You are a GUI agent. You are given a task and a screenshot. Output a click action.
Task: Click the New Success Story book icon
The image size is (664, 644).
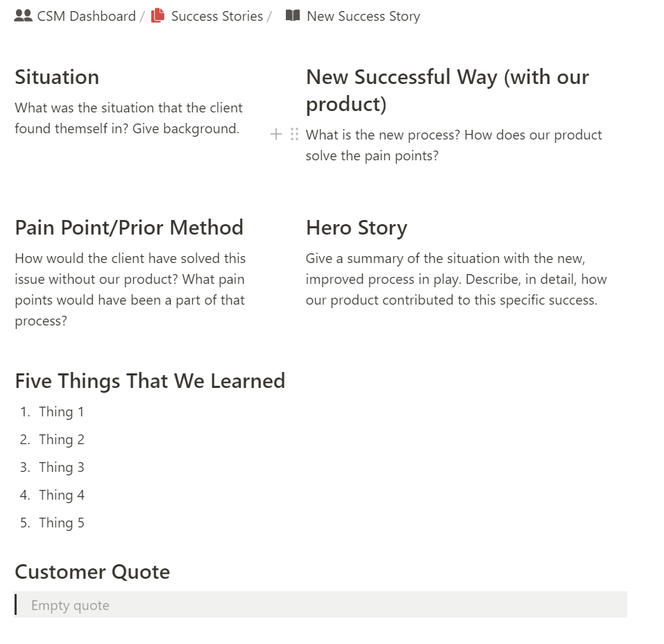(x=293, y=16)
